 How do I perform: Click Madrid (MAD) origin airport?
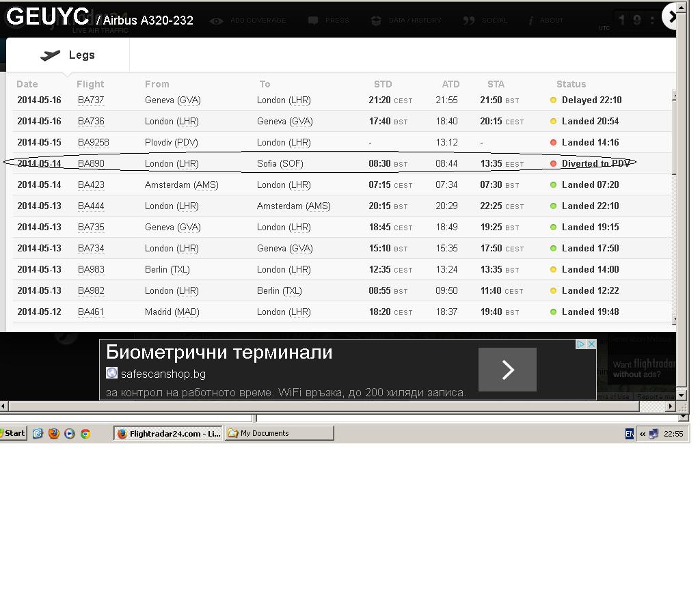tap(172, 312)
